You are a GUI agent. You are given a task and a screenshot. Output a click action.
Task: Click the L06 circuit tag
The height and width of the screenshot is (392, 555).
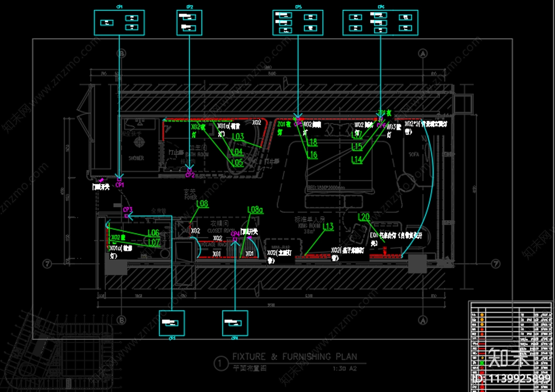click(153, 233)
